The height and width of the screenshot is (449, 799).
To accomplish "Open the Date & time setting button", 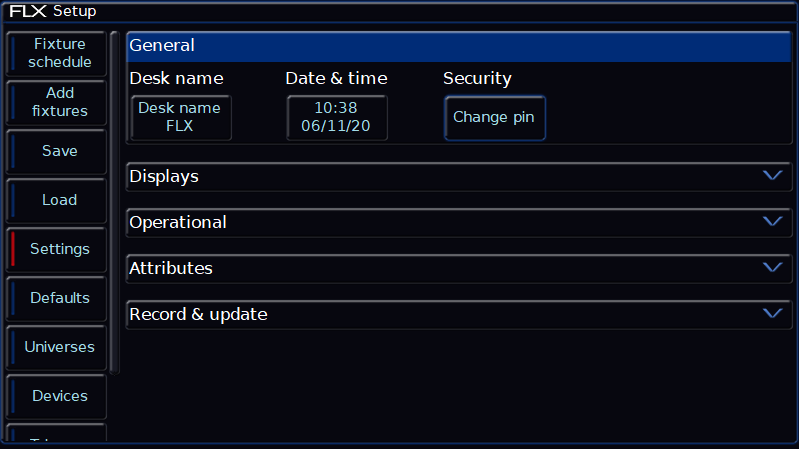I will pos(336,117).
